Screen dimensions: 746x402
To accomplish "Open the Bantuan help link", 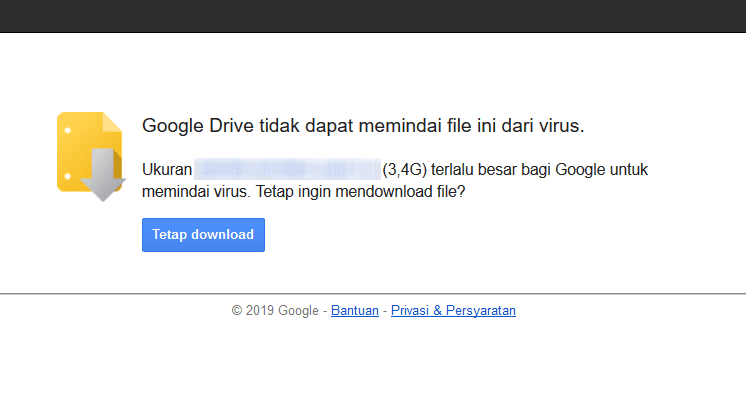I will tap(355, 311).
